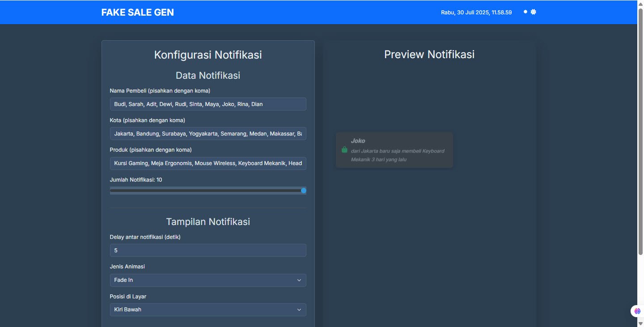Image resolution: width=644 pixels, height=327 pixels.
Task: Click the Preview Notifikasi heading
Action: (429, 55)
